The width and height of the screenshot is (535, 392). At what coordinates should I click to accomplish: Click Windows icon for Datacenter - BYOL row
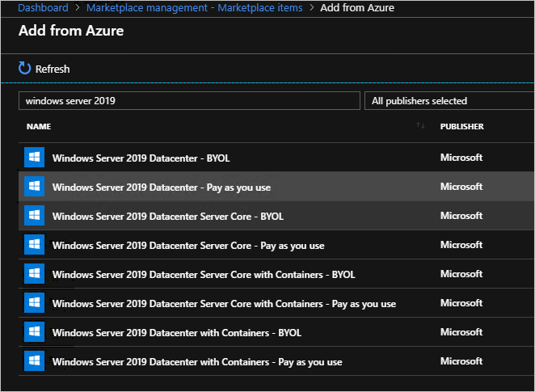coord(34,158)
